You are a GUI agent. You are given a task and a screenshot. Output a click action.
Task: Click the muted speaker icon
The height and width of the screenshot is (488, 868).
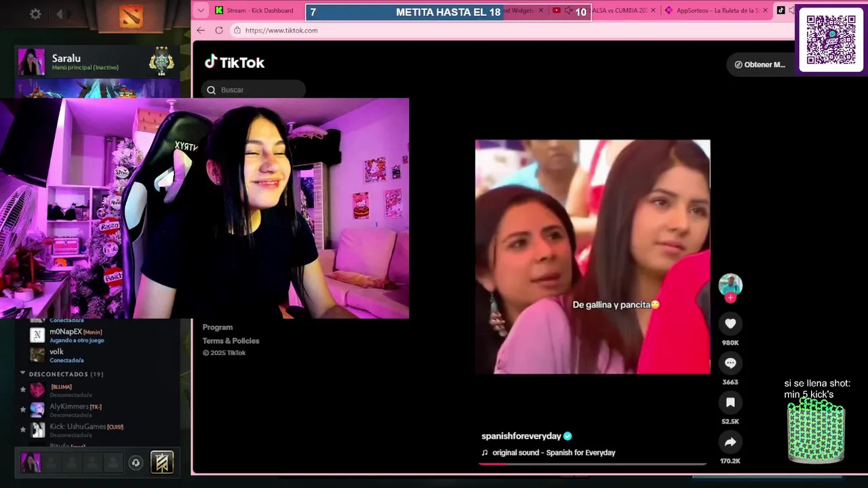[x=568, y=11]
